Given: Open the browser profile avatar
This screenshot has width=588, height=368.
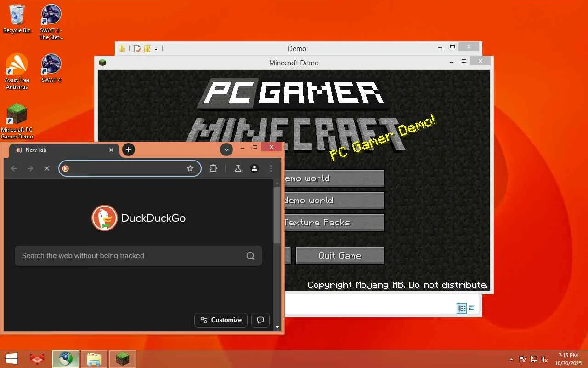Looking at the screenshot, I should tap(254, 168).
